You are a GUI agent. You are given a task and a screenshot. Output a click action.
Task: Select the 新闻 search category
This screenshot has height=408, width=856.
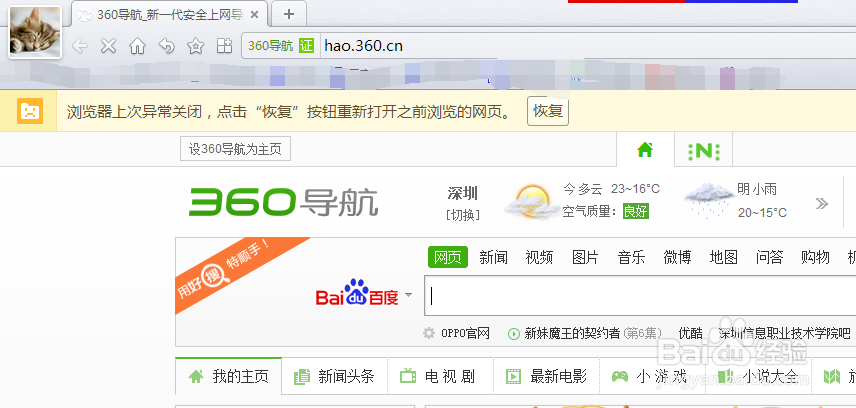pyautogui.click(x=494, y=257)
